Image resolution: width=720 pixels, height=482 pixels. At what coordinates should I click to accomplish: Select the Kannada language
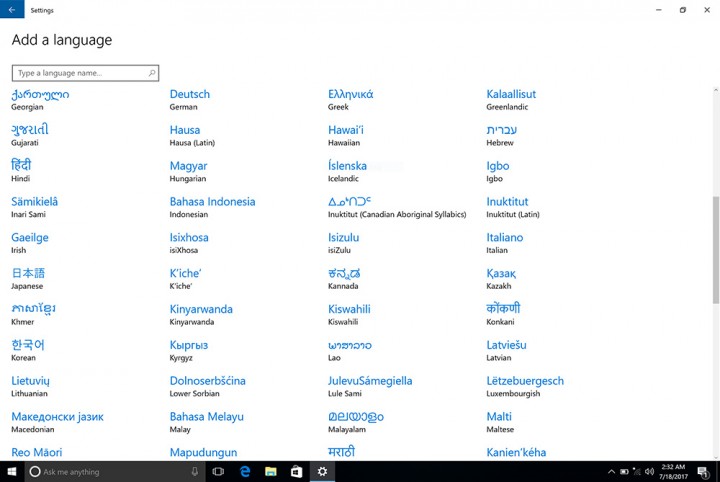[x=344, y=279]
